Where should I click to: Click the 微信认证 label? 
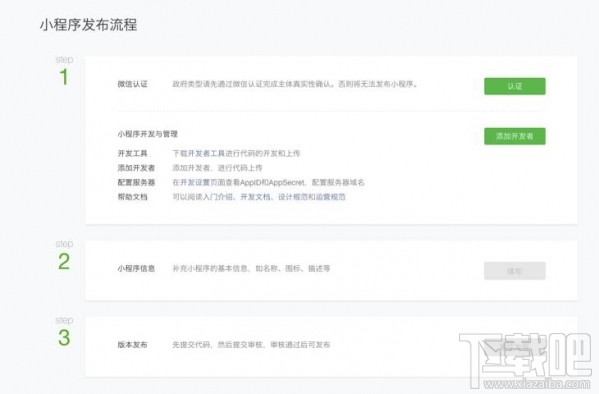point(132,84)
